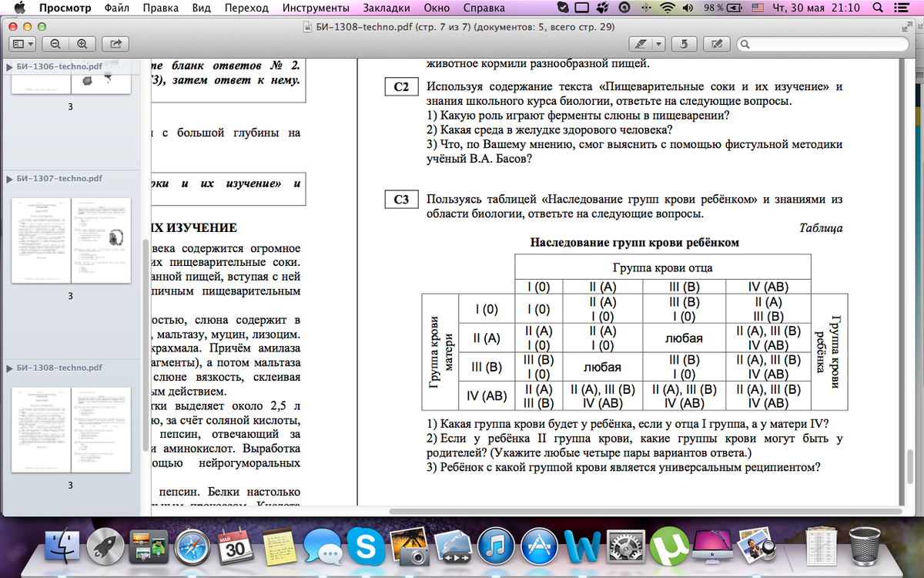Open the Справка menu
924x578 pixels.
(x=484, y=8)
